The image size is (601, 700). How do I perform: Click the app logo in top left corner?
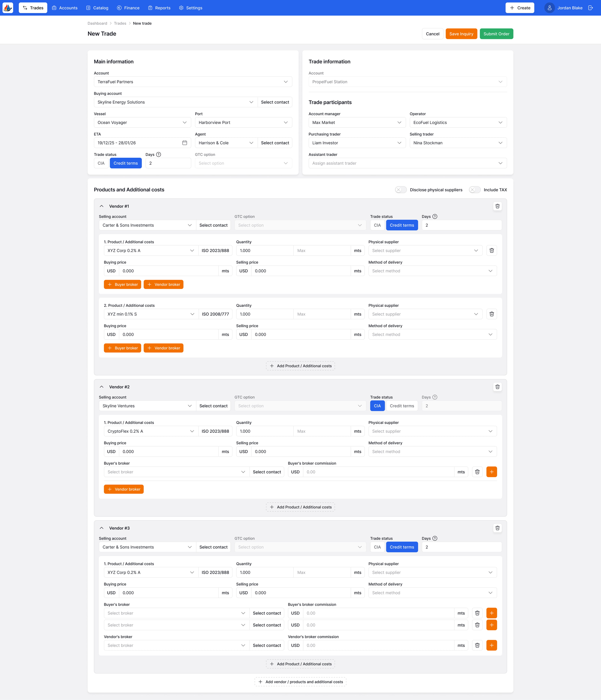(x=8, y=8)
